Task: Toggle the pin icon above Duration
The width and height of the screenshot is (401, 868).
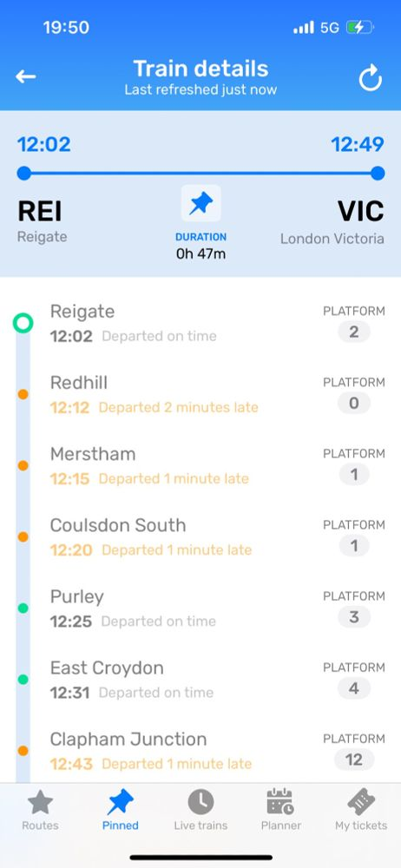Action: 200,204
